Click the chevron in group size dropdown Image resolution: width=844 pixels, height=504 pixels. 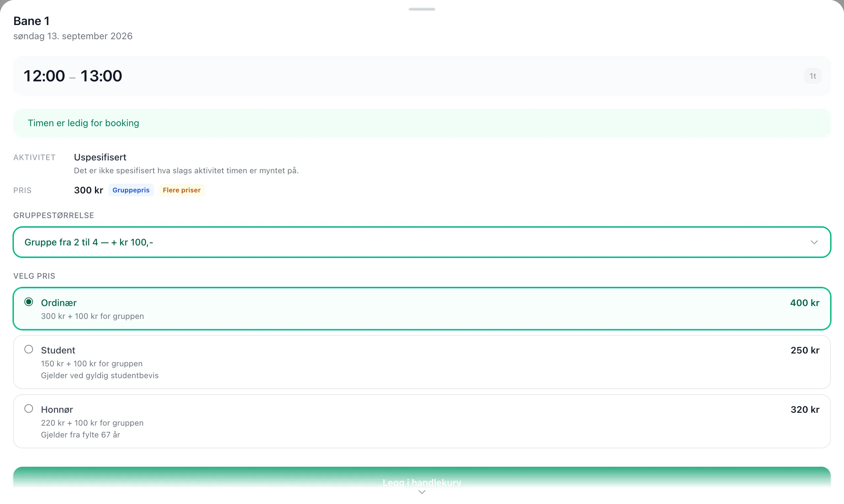point(814,242)
